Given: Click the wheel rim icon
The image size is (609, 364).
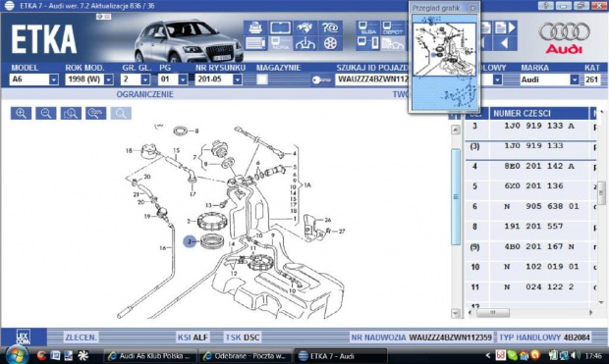Looking at the screenshot, I should click(x=330, y=43).
